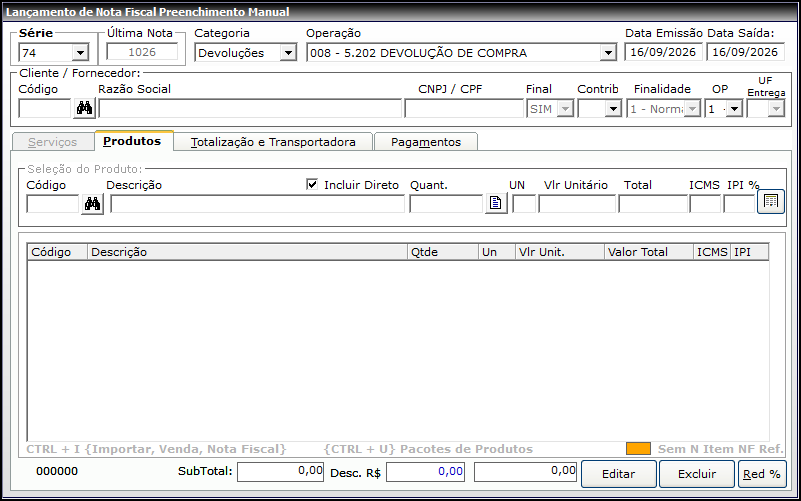Open the Categoria dropdown showing Devoluções
Viewport: 801px width, 501px height.
click(288, 53)
